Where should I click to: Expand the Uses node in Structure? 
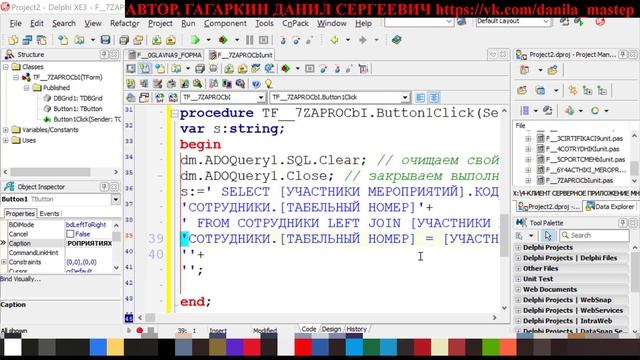click(x=6, y=140)
